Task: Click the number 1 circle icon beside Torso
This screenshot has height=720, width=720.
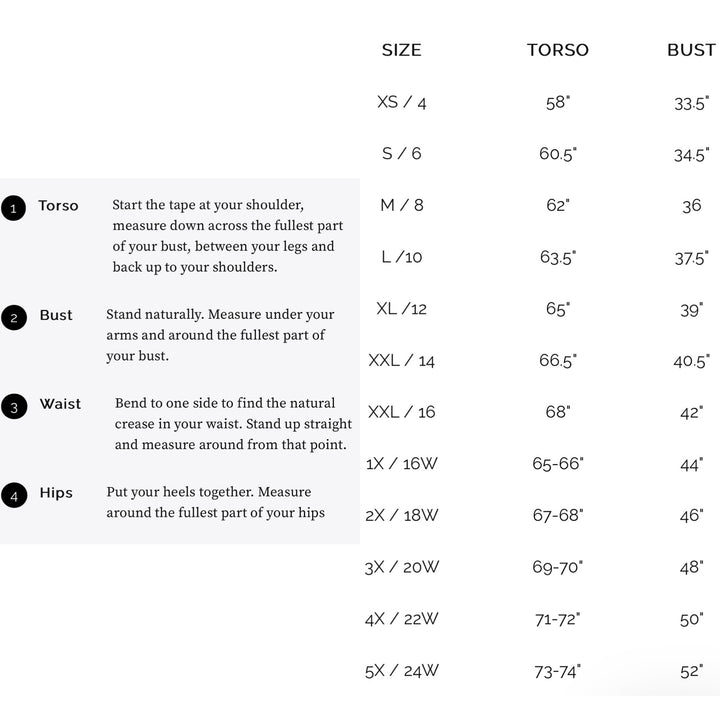Action: point(13,208)
